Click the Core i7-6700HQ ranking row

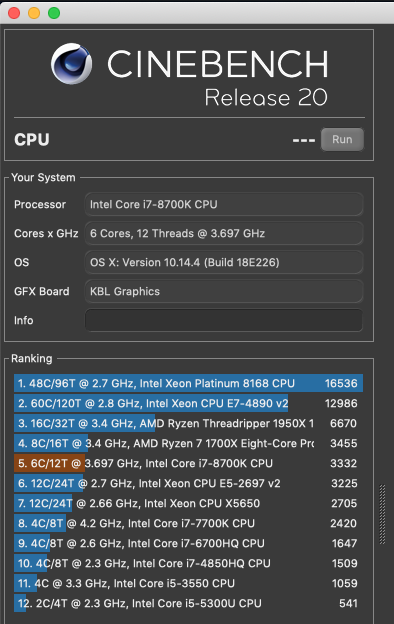188,543
